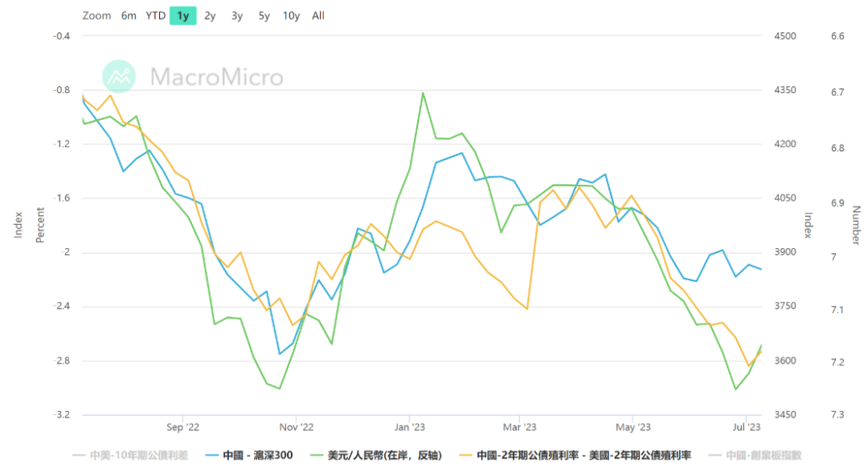Enable the 中國-創業板指數 legend series
This screenshot has height=469, width=868.
[x=755, y=455]
